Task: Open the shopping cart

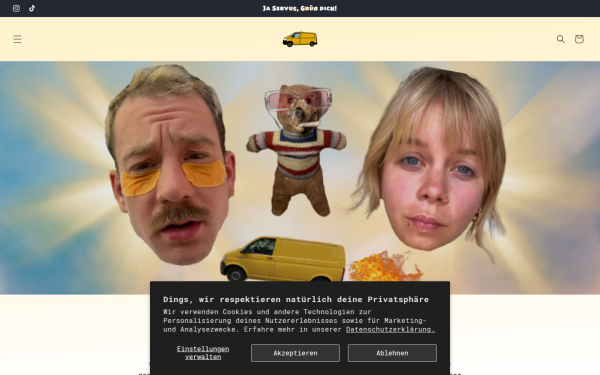Action: [579, 39]
